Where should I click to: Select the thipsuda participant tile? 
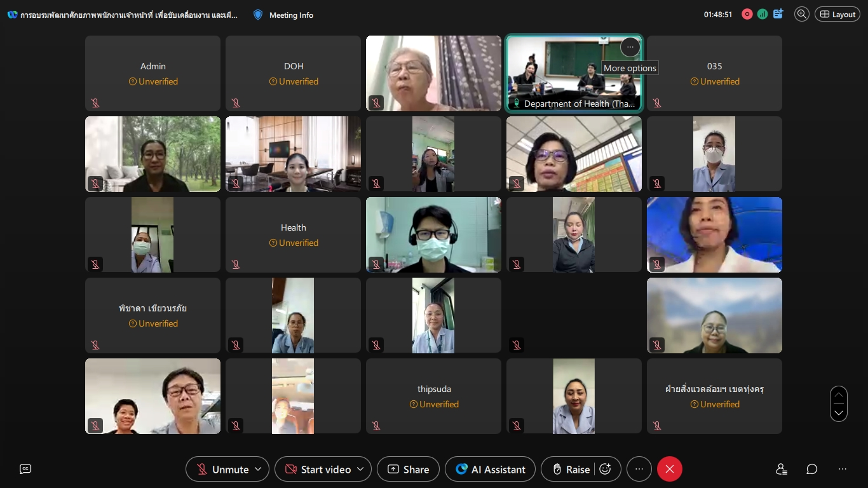tap(433, 396)
